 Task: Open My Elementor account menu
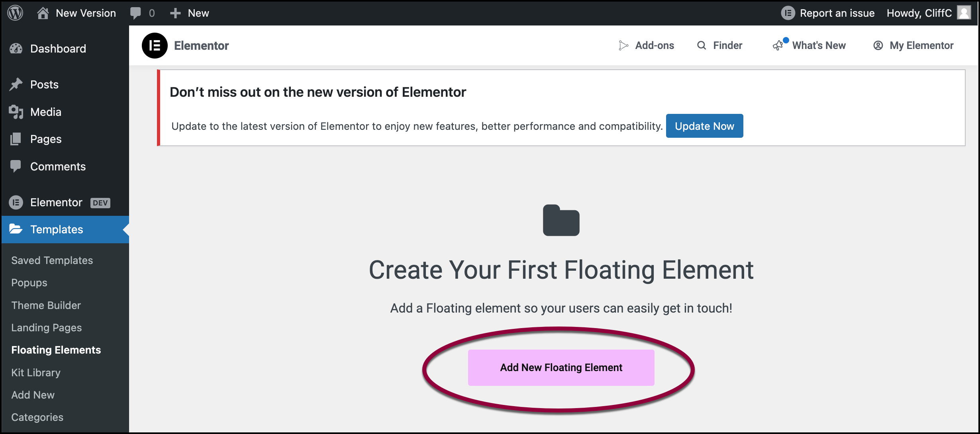[x=913, y=45]
